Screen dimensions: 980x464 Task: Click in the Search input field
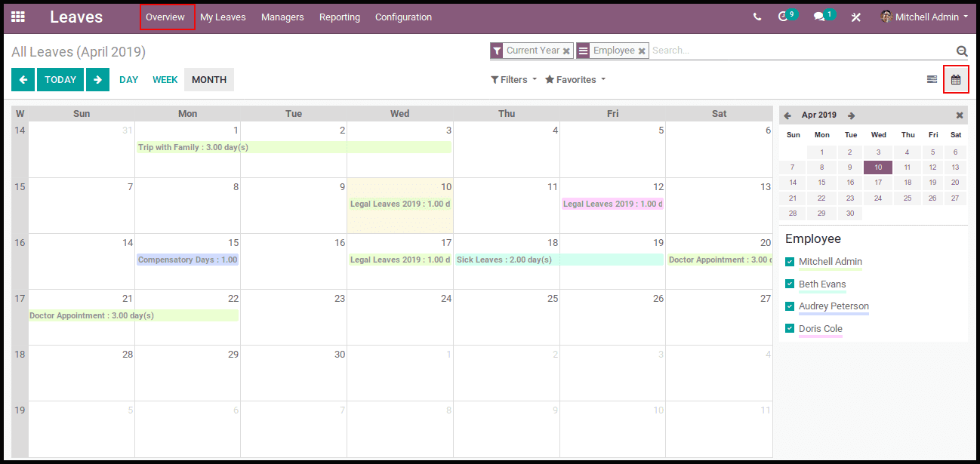click(x=800, y=51)
